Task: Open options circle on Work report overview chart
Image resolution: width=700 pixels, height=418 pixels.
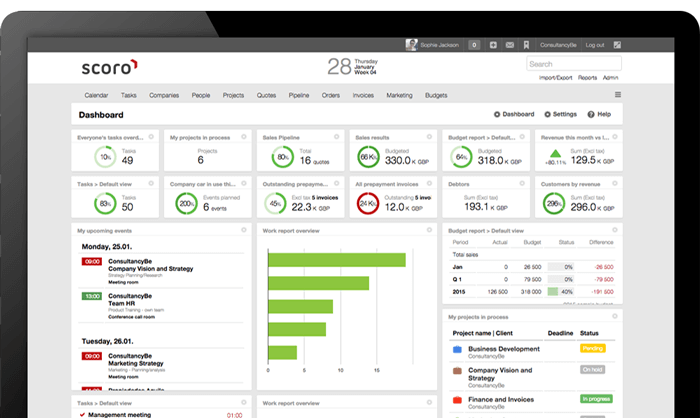Action: click(429, 230)
